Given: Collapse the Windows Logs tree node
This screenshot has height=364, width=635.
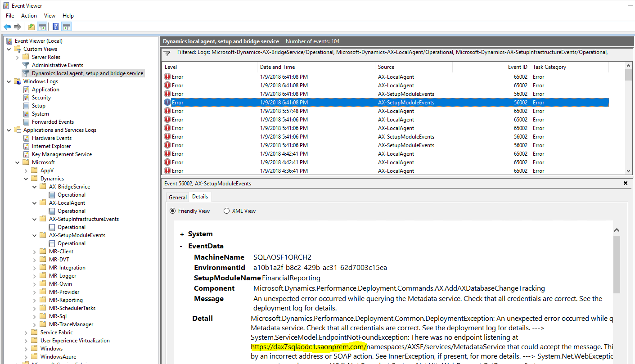Looking at the screenshot, I should tap(9, 81).
